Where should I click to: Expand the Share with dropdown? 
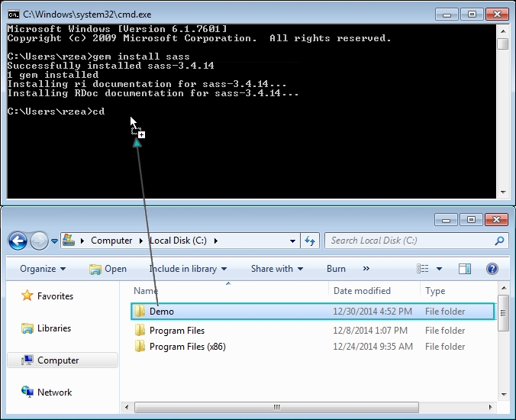(276, 269)
